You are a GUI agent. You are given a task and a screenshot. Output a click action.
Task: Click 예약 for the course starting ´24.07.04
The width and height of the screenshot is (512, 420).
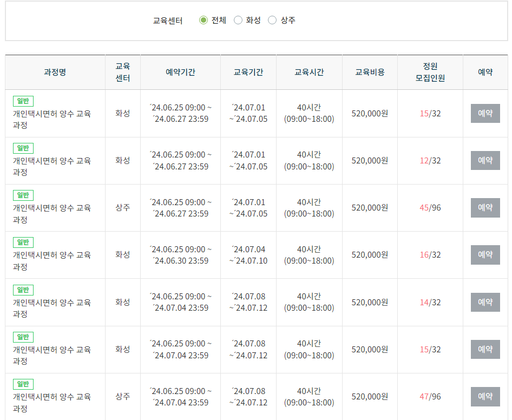coord(485,255)
